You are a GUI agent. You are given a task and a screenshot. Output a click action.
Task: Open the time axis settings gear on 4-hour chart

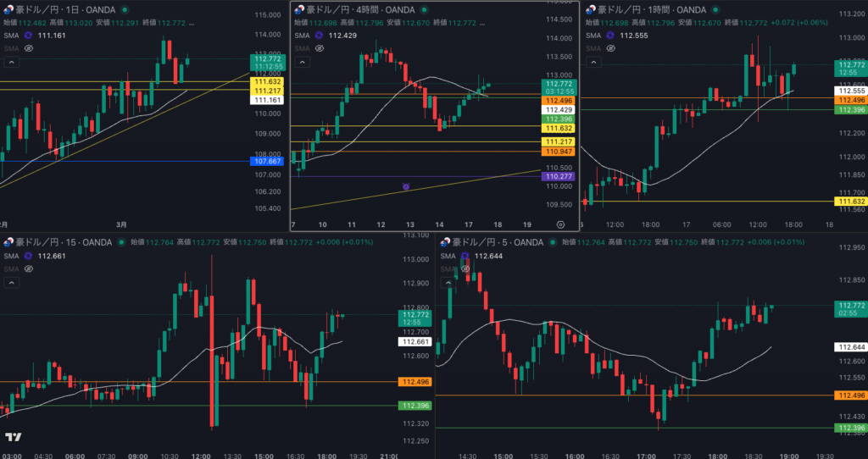coord(560,224)
